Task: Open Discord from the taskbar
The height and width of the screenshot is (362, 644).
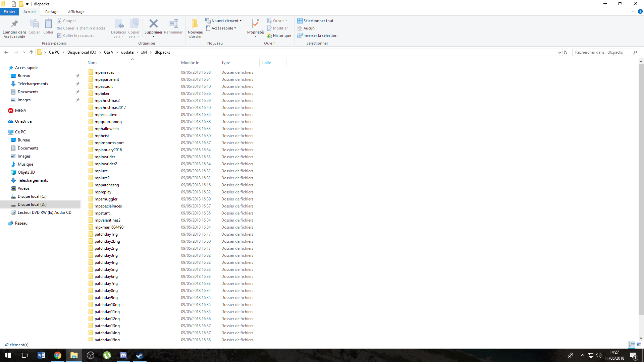Action: coord(123,355)
